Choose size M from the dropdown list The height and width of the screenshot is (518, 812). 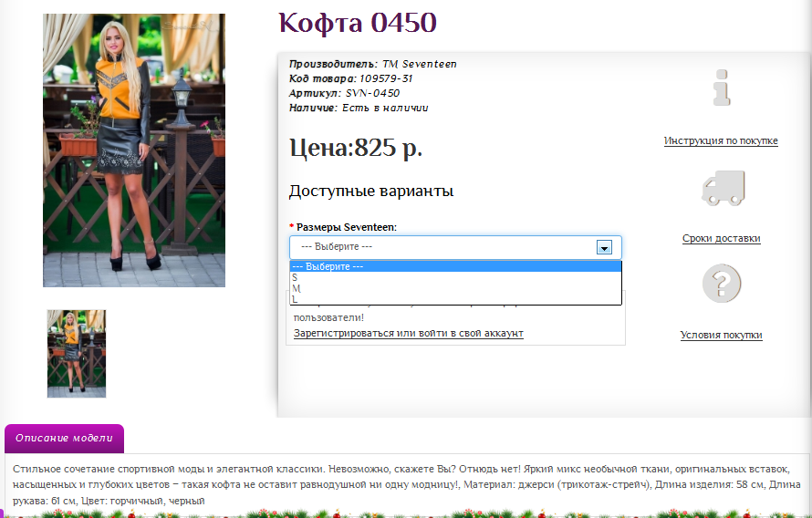click(455, 288)
